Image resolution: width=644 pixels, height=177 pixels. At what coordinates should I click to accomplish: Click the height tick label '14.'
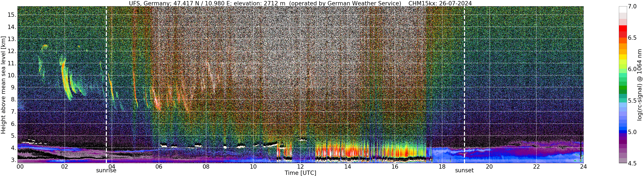point(12,27)
